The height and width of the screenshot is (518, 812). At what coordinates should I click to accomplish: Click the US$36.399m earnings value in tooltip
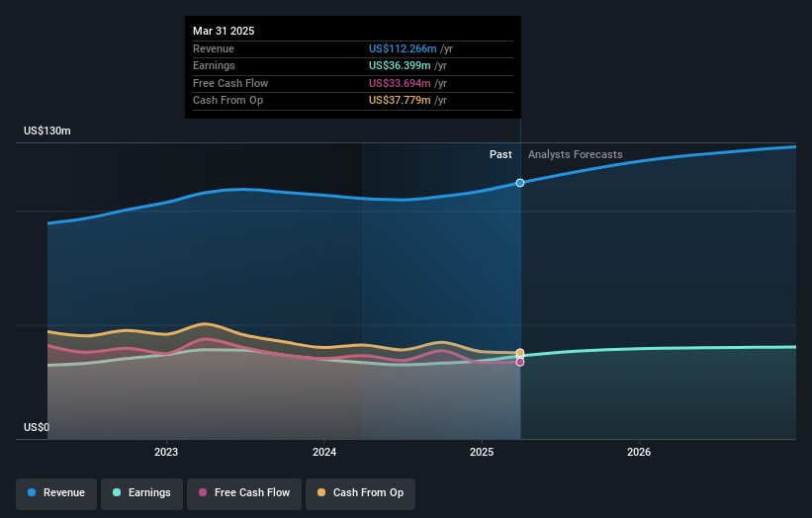click(x=402, y=66)
